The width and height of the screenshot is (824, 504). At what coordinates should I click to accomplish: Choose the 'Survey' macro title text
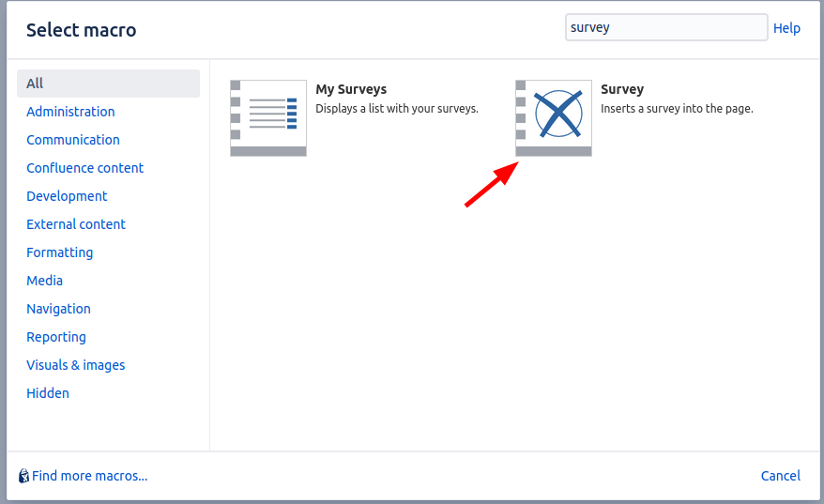pyautogui.click(x=621, y=89)
